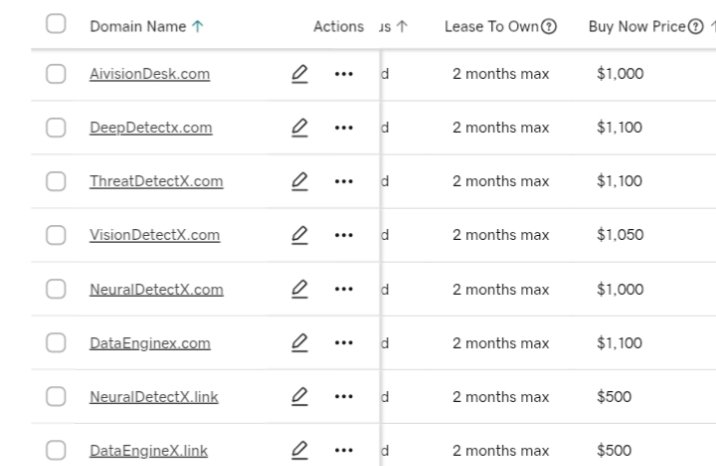Open more options for DataEngineX.link
The height and width of the screenshot is (466, 716).
343,451
